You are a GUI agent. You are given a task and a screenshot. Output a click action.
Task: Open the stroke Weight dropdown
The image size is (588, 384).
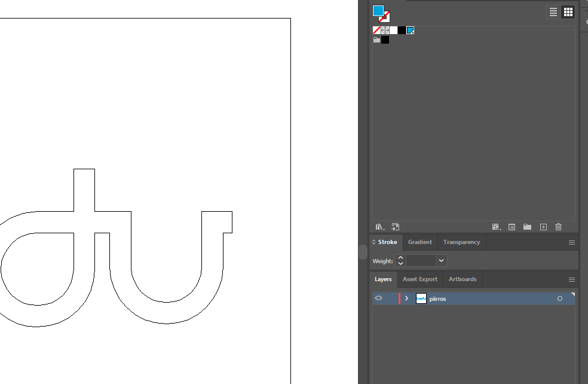(x=442, y=261)
